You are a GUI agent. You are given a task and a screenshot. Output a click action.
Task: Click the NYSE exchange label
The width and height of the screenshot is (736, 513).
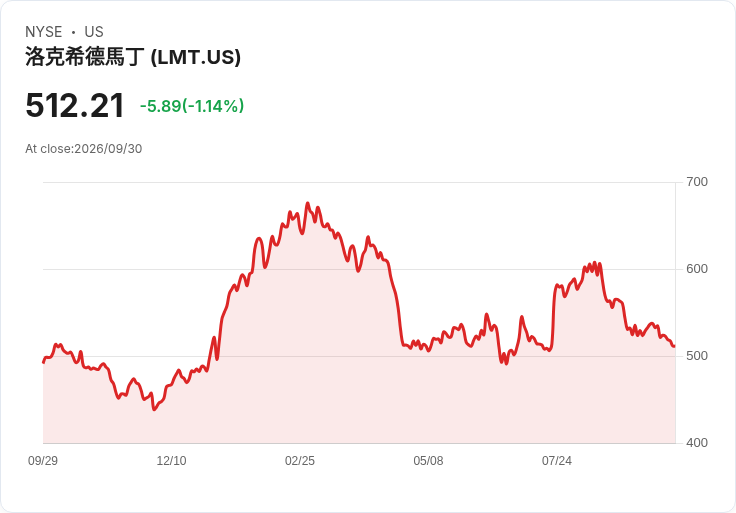click(x=44, y=32)
